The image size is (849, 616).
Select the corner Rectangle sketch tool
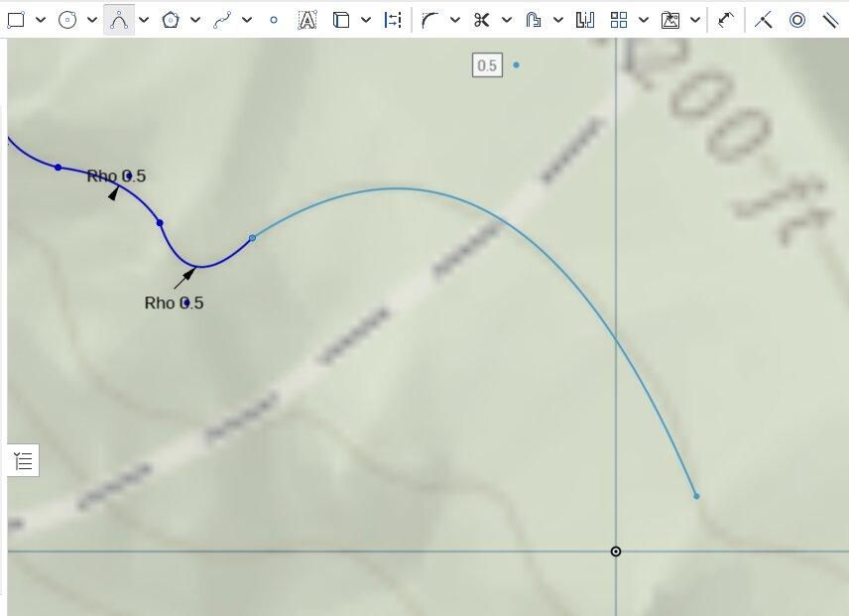[16, 20]
